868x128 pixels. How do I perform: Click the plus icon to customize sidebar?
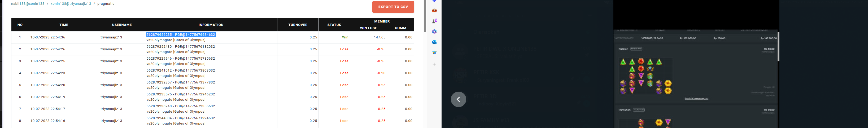click(434, 64)
